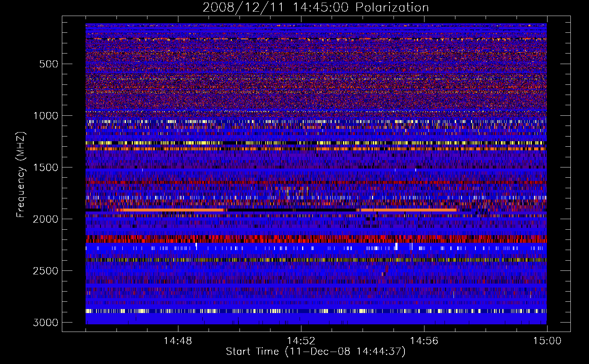This screenshot has height=364, width=589.
Task: Click the 14:48 time tick label
Action: (x=178, y=341)
